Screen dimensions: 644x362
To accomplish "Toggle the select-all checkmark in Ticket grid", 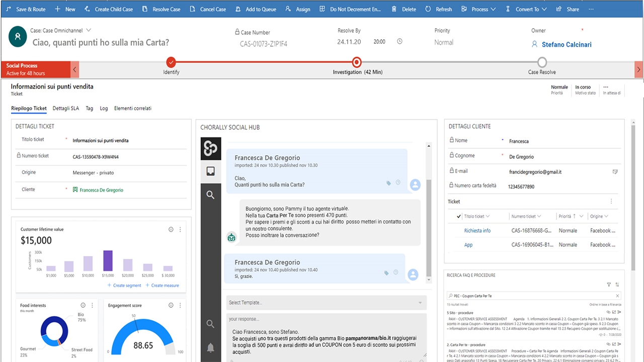I will 458,216.
